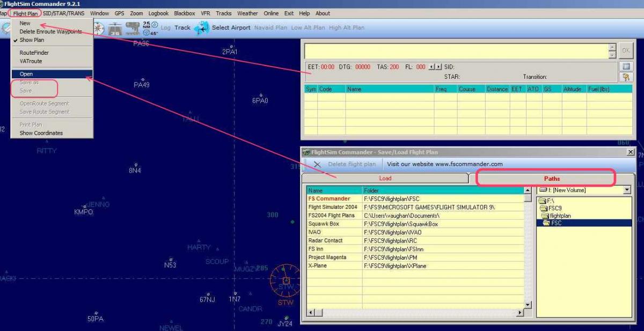This screenshot has width=644, height=331.
Task: Select the Project Magenta path row
Action: (x=414, y=257)
